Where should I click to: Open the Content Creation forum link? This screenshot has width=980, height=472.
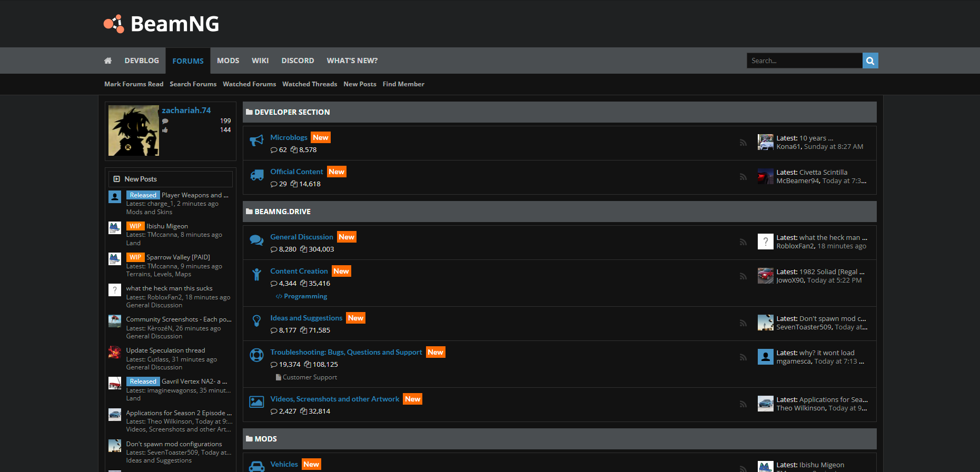point(299,271)
